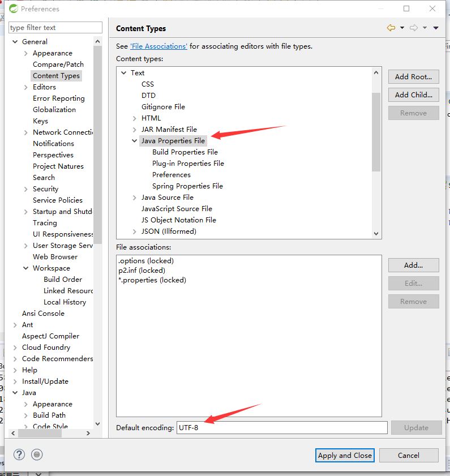Cancel the Preferences dialog

tap(409, 456)
